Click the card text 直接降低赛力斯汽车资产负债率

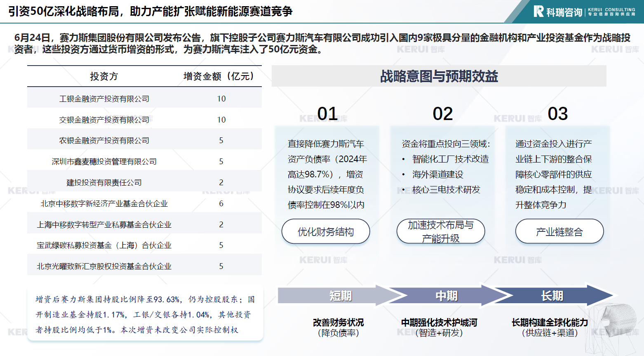[x=327, y=174]
